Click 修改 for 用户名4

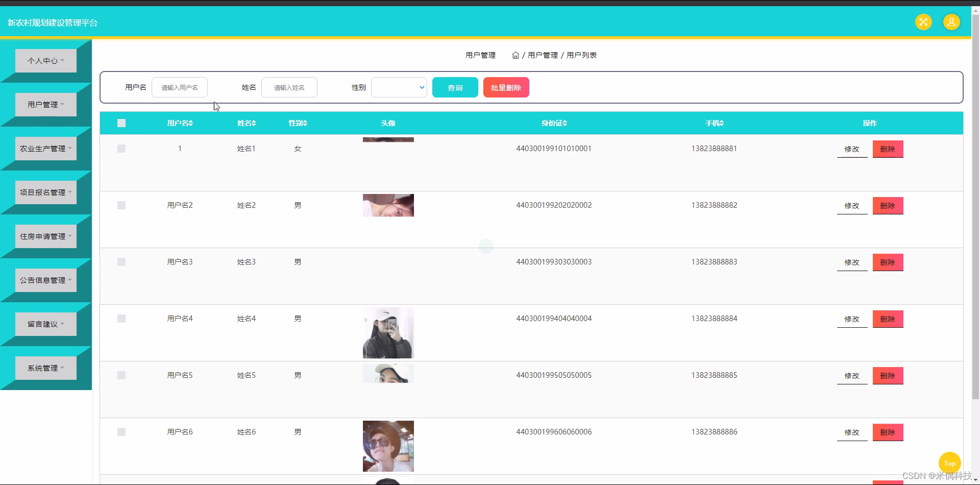point(852,319)
